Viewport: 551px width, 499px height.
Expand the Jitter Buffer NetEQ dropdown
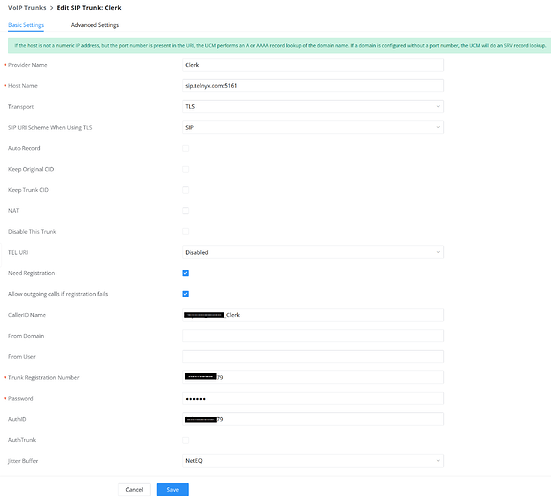click(313, 461)
